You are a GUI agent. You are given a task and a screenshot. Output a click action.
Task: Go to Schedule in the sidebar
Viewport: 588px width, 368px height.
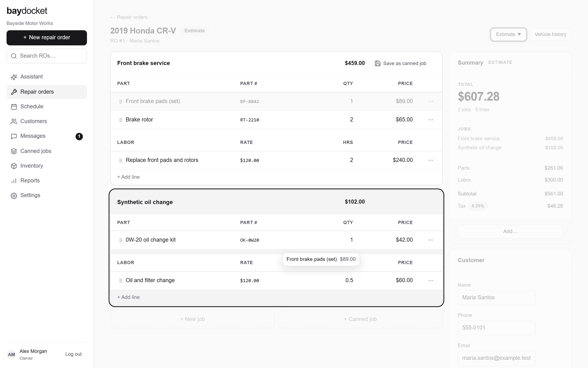(x=47, y=107)
